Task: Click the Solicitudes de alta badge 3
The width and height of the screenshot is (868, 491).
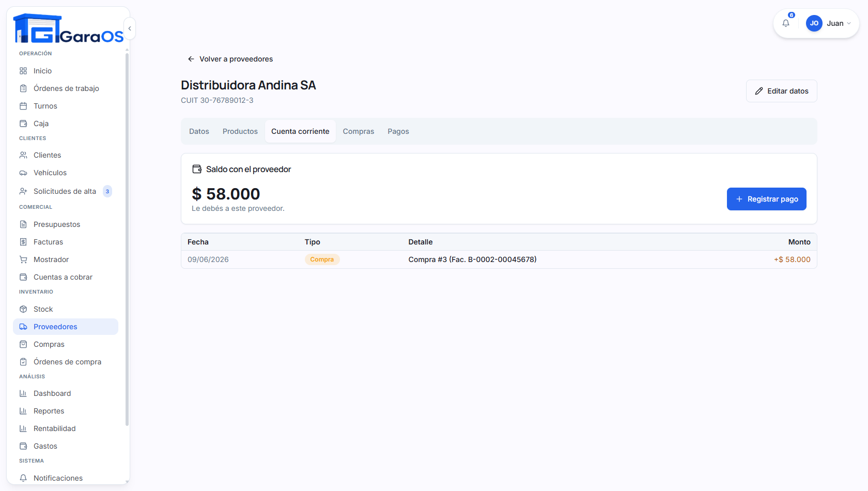Action: pos(107,191)
